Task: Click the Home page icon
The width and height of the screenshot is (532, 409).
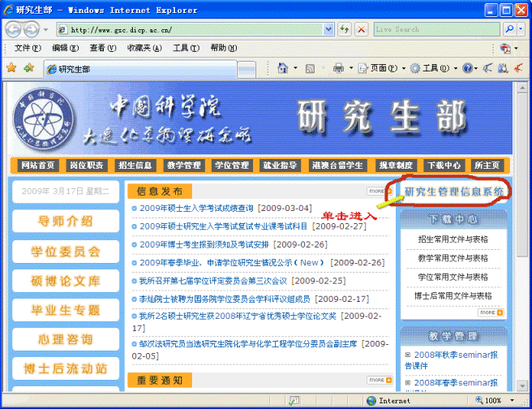Action: [x=282, y=69]
